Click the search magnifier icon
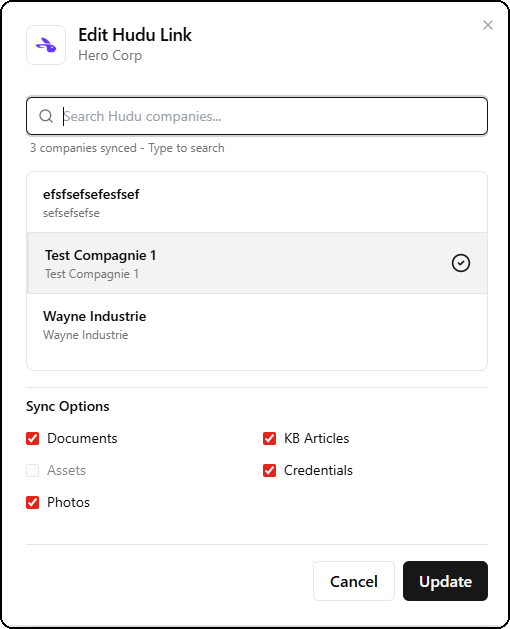This screenshot has height=629, width=510. click(x=46, y=116)
